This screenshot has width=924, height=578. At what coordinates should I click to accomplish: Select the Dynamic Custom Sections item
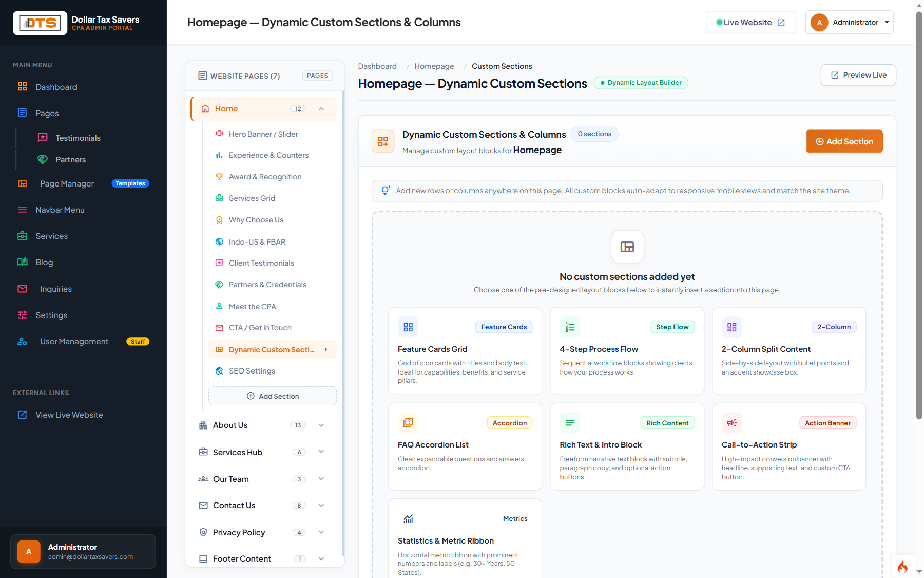pyautogui.click(x=273, y=349)
